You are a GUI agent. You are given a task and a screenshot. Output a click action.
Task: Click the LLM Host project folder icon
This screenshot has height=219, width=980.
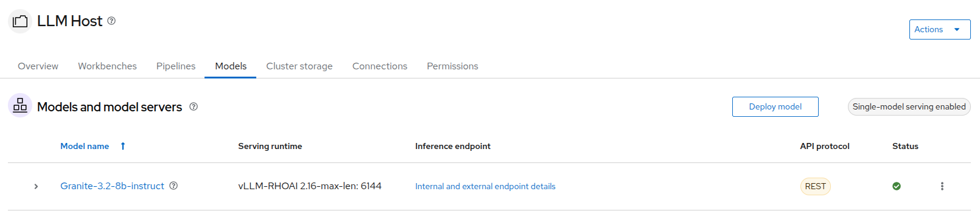coord(20,21)
